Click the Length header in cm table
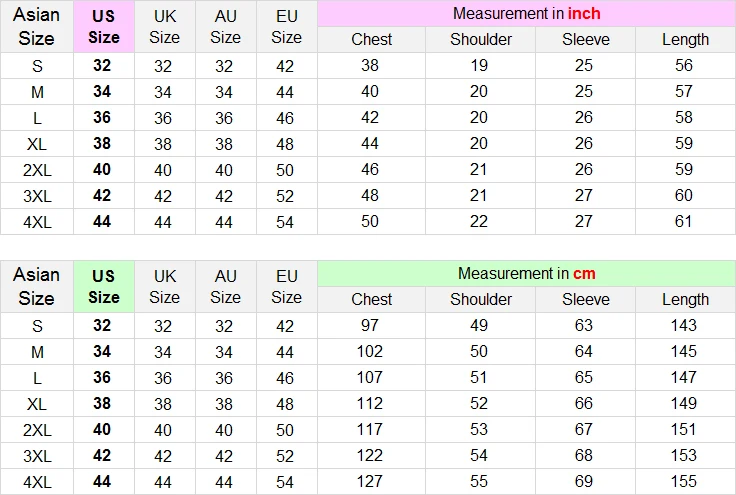Image resolution: width=736 pixels, height=495 pixels. pos(685,299)
